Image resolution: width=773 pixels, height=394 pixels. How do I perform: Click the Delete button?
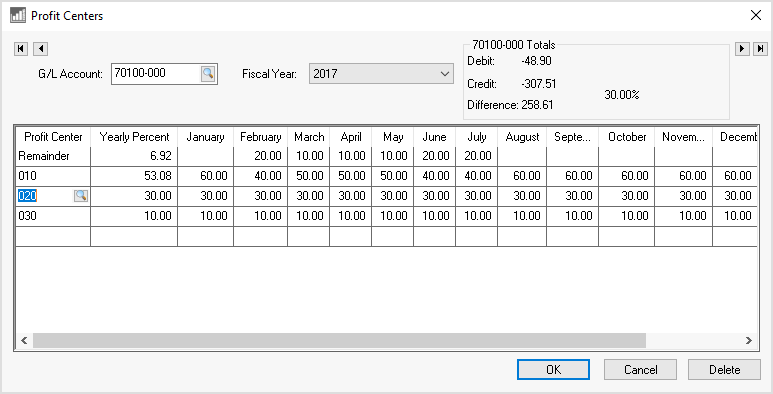[x=724, y=369]
